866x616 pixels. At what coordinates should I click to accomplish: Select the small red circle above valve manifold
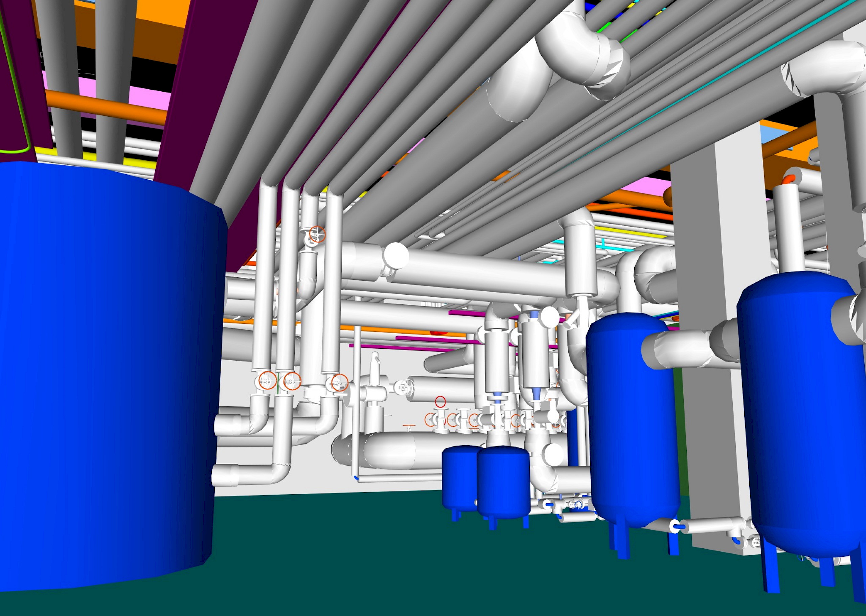(440, 401)
